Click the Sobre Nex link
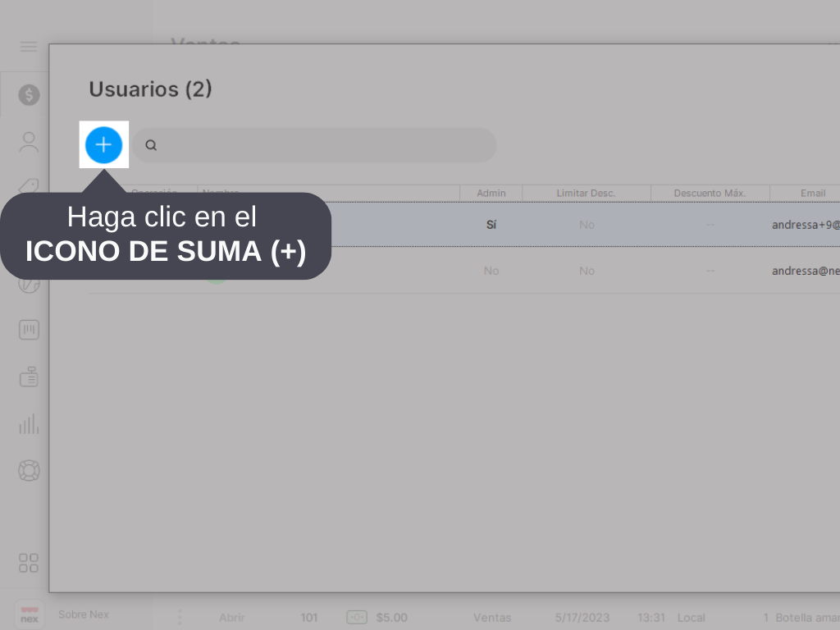 click(84, 614)
